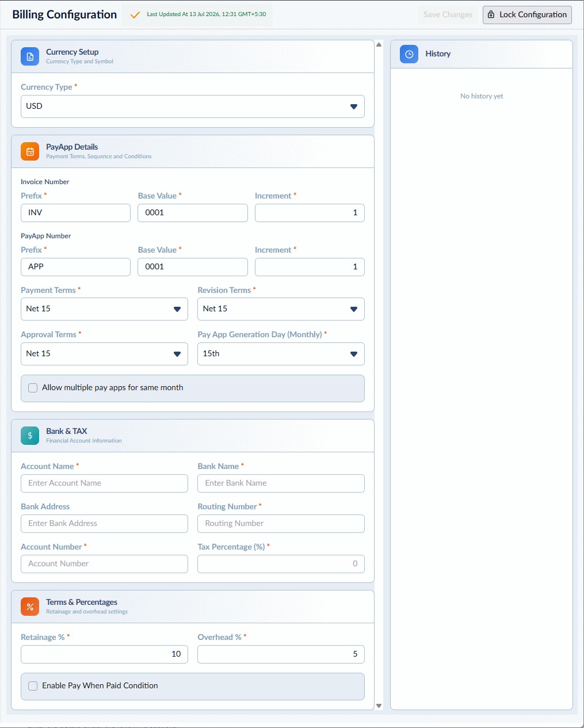Click the Billing Configuration heading

64,15
